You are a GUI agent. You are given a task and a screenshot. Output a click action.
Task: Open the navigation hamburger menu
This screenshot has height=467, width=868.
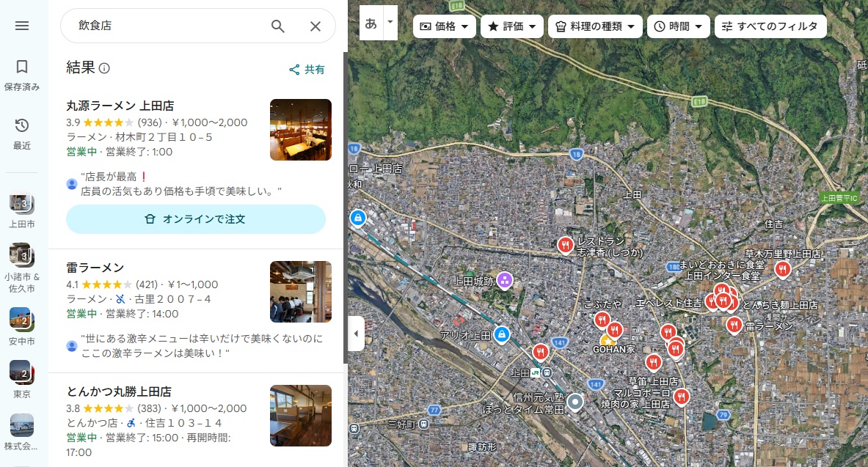click(x=22, y=26)
